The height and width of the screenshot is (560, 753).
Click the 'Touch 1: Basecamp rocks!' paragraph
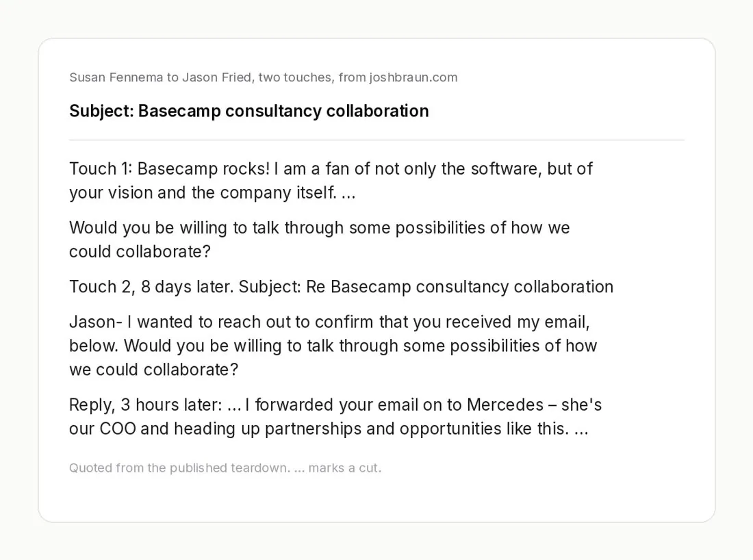click(331, 181)
